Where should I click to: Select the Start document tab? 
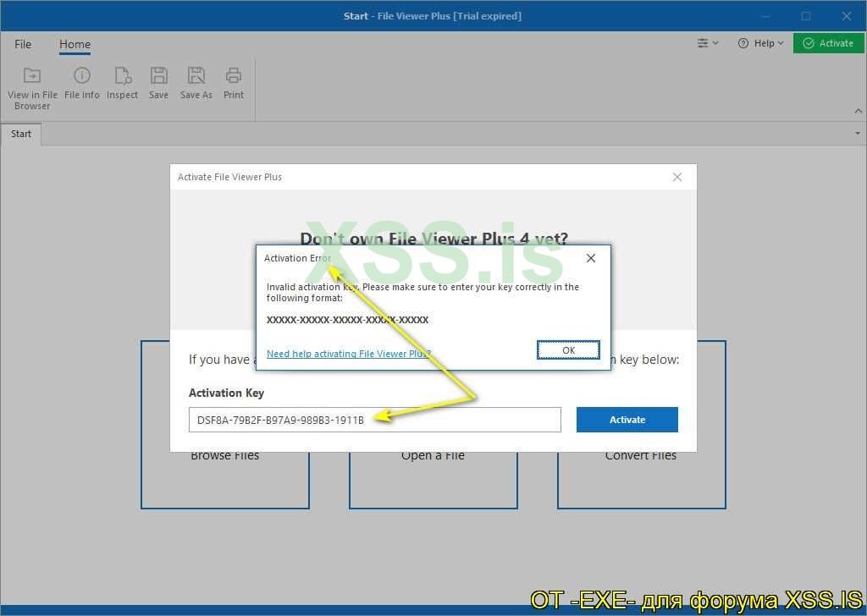click(21, 134)
